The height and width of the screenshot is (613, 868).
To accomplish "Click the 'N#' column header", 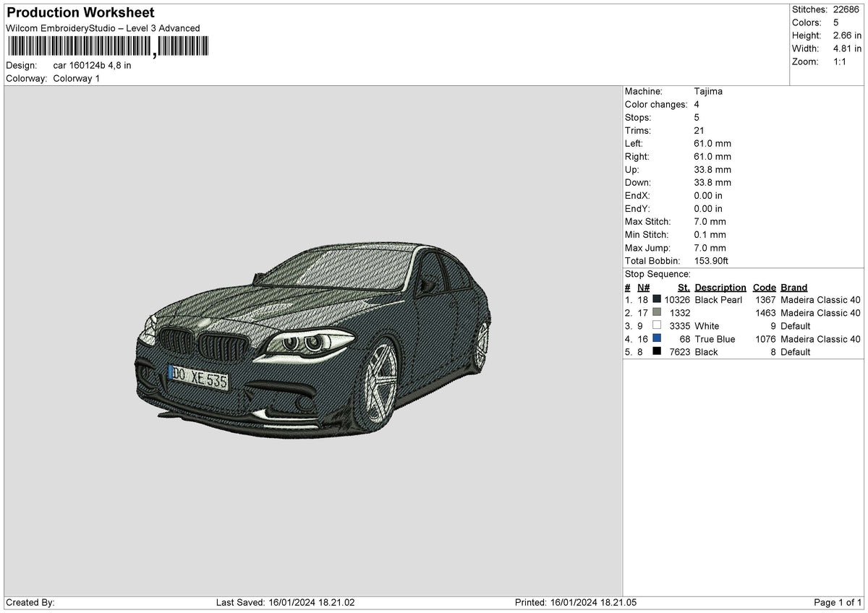I will point(643,287).
